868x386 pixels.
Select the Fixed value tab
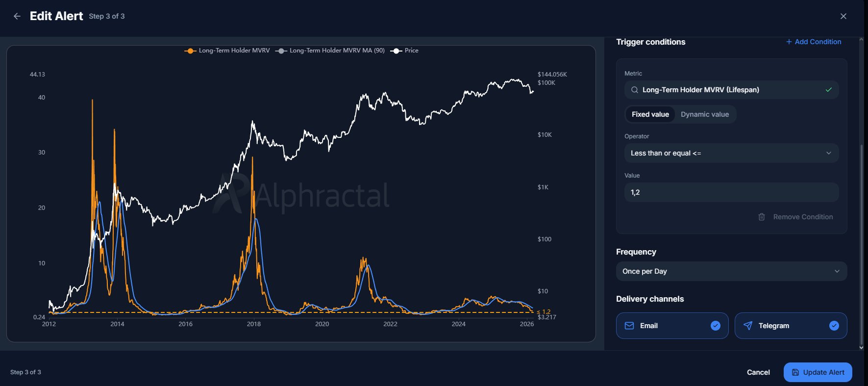click(x=650, y=114)
